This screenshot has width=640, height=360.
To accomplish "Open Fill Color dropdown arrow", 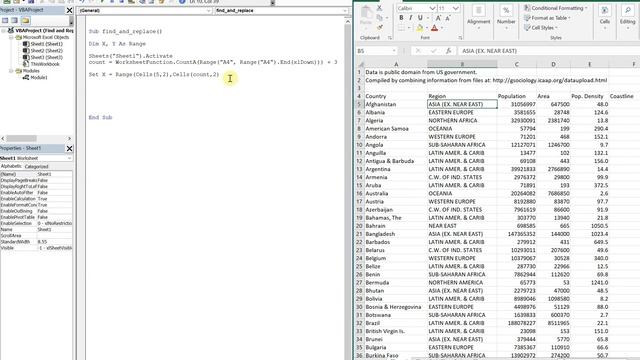I will tap(427, 28).
